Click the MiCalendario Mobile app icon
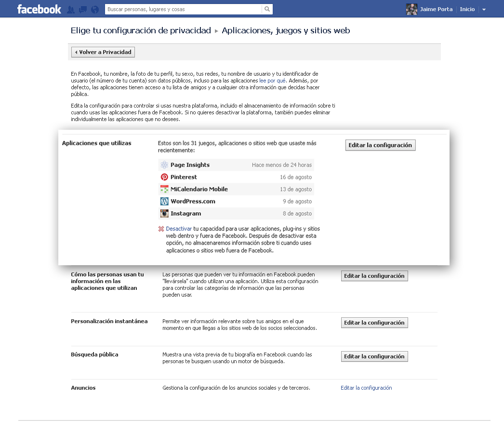 [x=164, y=189]
